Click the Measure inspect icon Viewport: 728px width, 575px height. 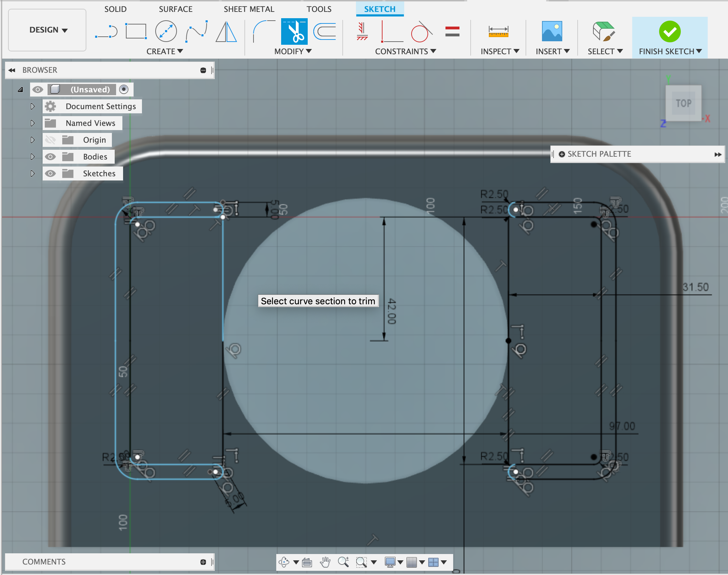point(498,31)
